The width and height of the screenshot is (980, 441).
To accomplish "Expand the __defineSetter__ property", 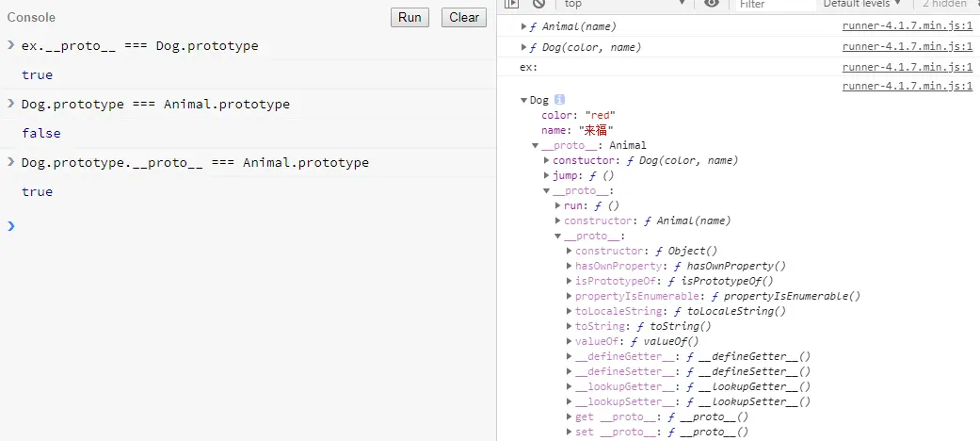I will (570, 371).
